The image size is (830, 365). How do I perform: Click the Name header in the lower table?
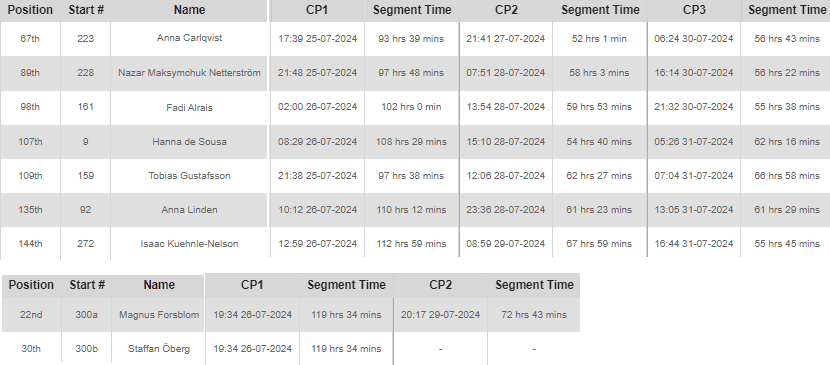pos(159,285)
